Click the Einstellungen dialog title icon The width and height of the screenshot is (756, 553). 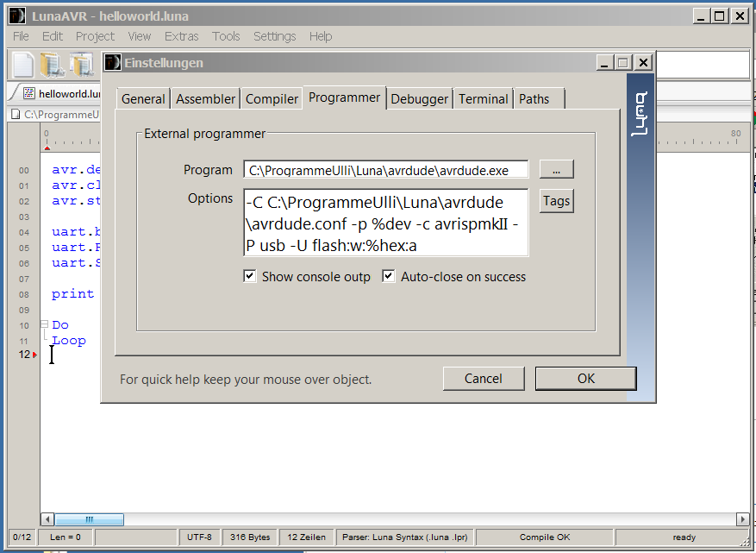[x=113, y=63]
